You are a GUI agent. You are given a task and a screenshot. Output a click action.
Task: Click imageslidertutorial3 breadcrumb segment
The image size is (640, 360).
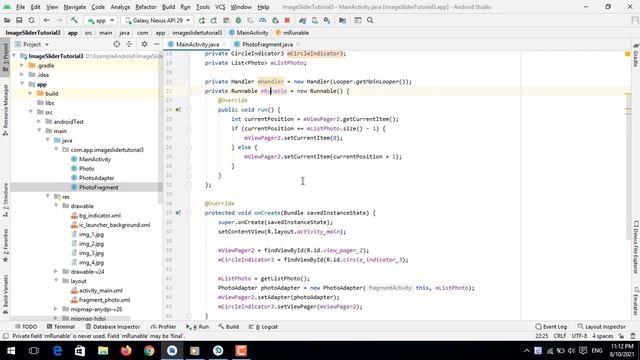197,33
